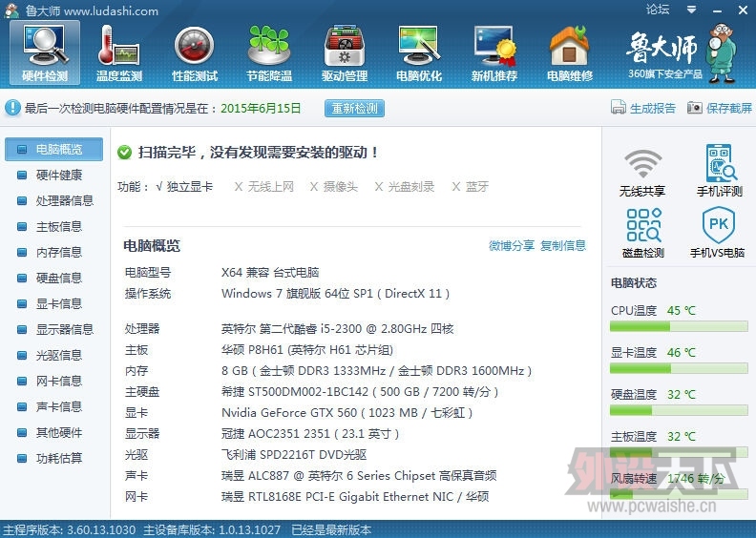
Task: Open the title bar dropdown menu arrow
Action: [691, 10]
